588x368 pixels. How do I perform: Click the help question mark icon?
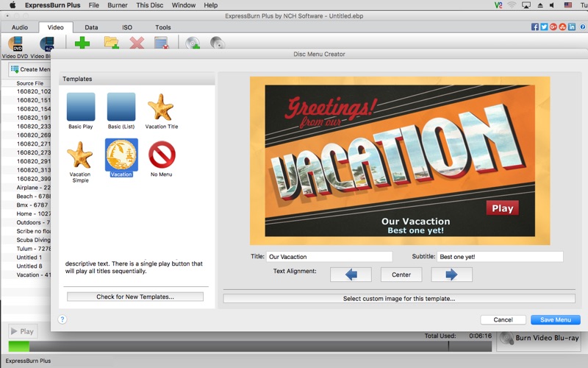[62, 319]
